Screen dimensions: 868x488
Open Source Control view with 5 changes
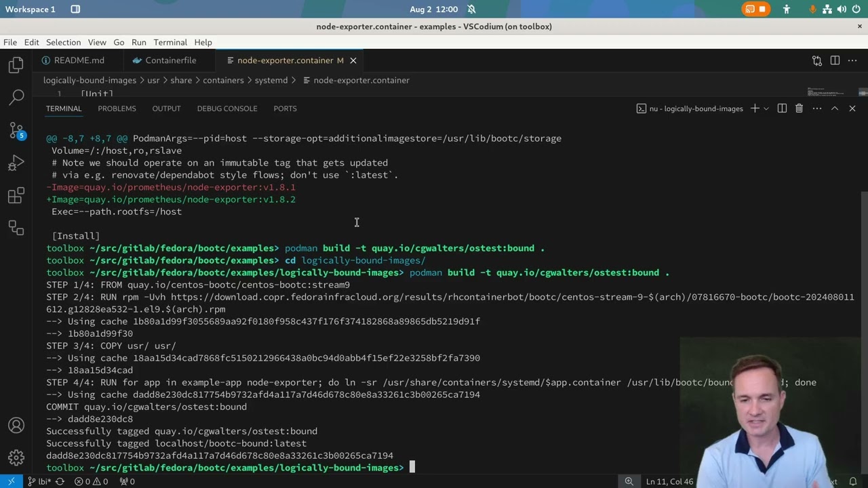coord(16,130)
